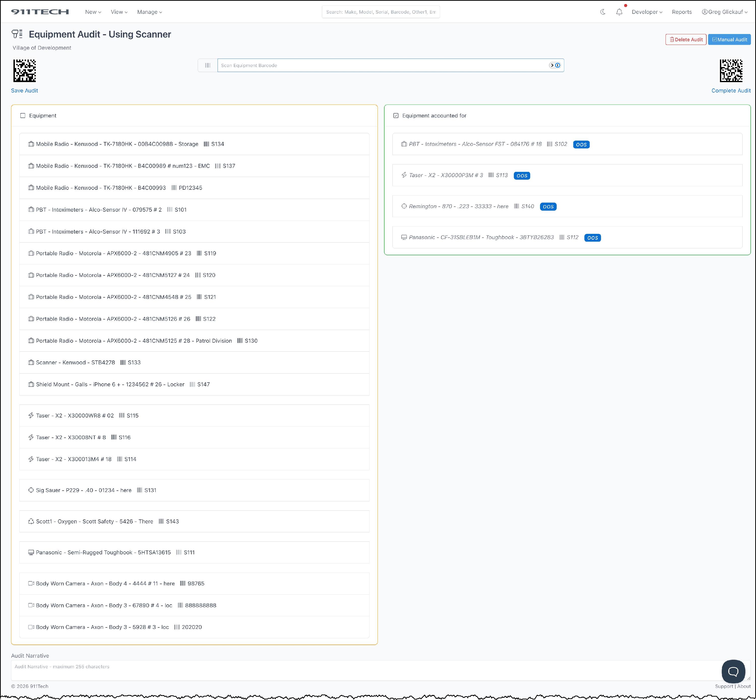Toggle dark mode moon icon

click(603, 12)
